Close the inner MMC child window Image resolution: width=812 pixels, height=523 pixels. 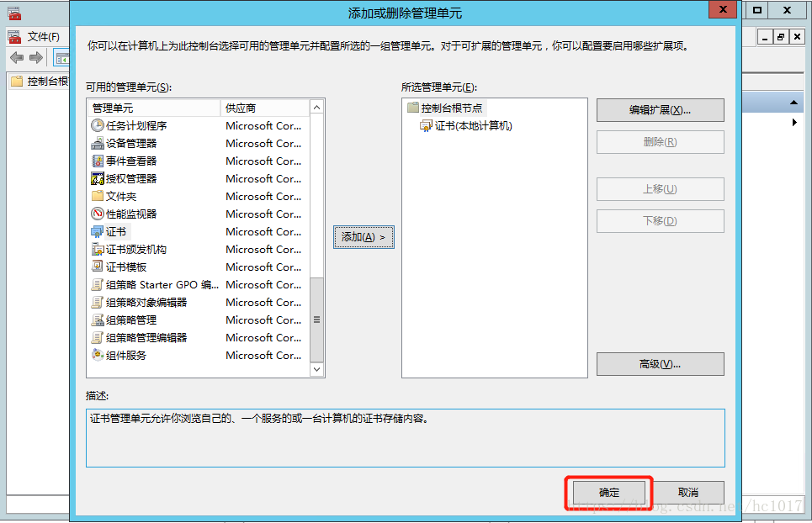tap(797, 37)
